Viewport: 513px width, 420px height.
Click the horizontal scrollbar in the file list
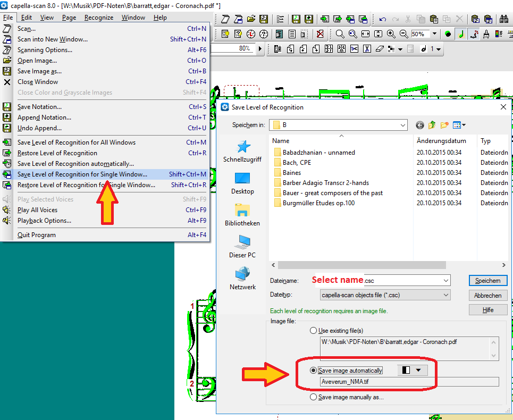362,265
